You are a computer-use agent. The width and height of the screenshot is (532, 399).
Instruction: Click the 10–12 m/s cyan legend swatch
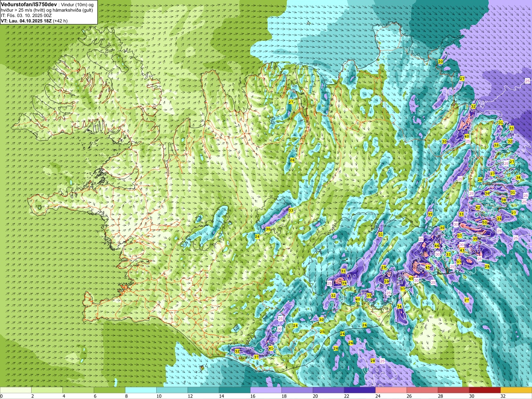pyautogui.click(x=172, y=390)
